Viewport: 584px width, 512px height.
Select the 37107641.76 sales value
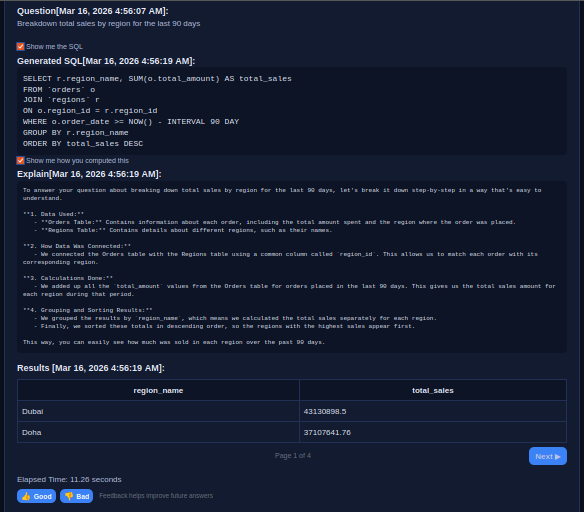coord(433,432)
